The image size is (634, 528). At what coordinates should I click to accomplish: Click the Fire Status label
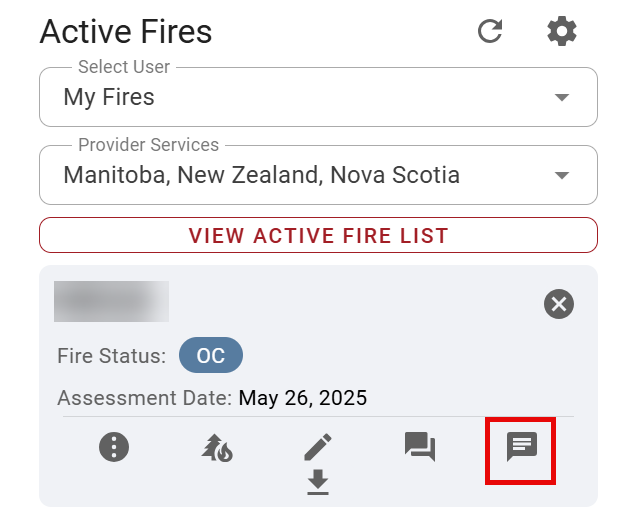pyautogui.click(x=112, y=356)
